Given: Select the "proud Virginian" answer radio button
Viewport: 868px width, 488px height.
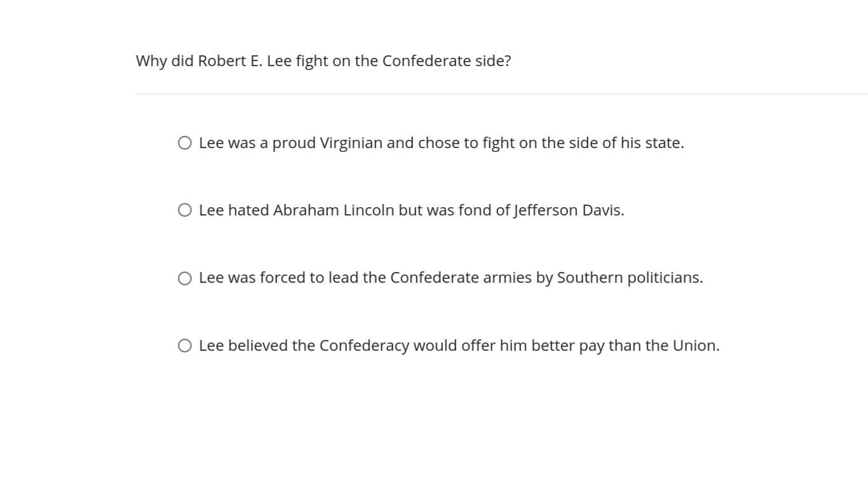Looking at the screenshot, I should point(185,143).
